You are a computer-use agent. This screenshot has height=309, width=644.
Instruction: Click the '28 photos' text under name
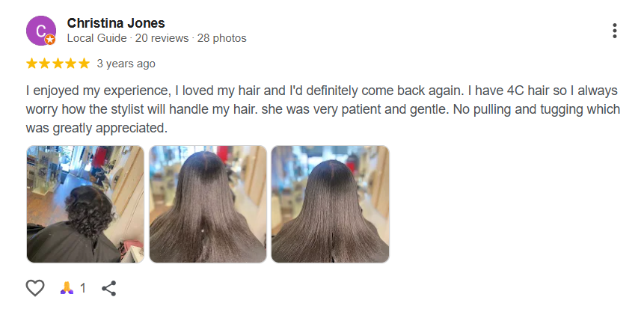coord(222,38)
